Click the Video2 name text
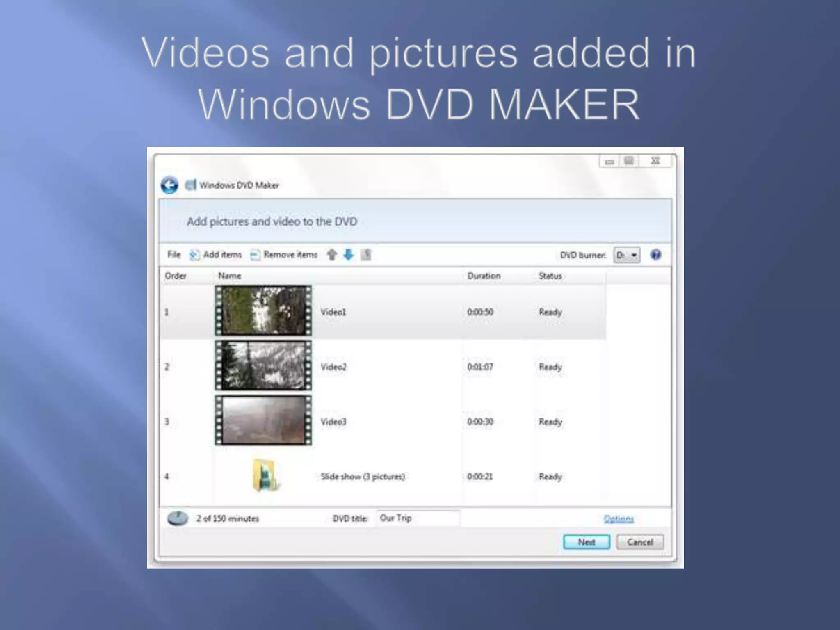 333,367
